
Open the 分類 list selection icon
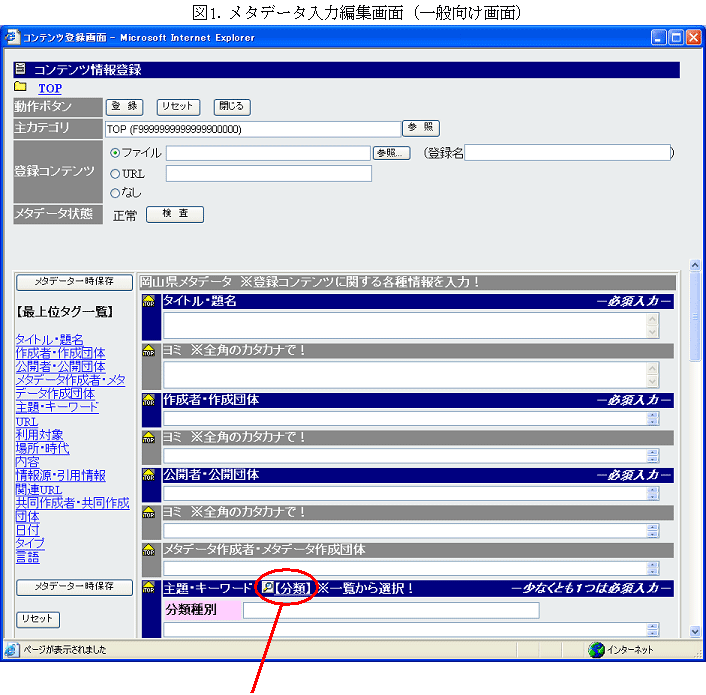pyautogui.click(x=268, y=589)
